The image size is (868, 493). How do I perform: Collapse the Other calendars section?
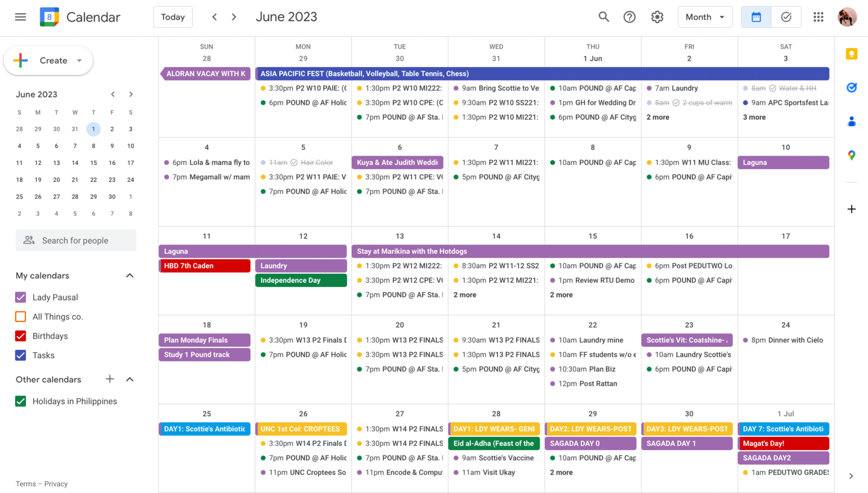[x=130, y=379]
